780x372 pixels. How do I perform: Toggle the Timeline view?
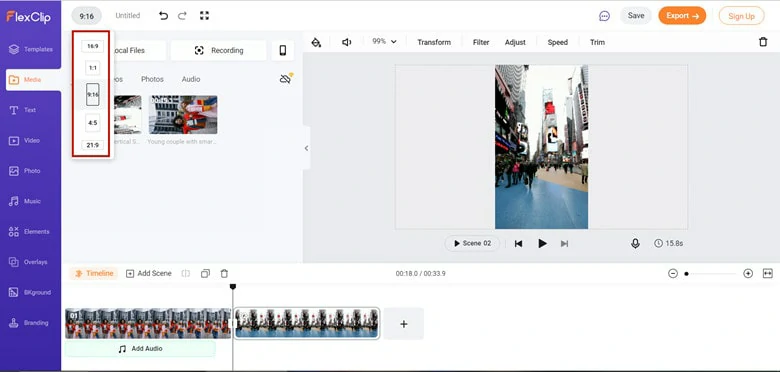tap(94, 274)
